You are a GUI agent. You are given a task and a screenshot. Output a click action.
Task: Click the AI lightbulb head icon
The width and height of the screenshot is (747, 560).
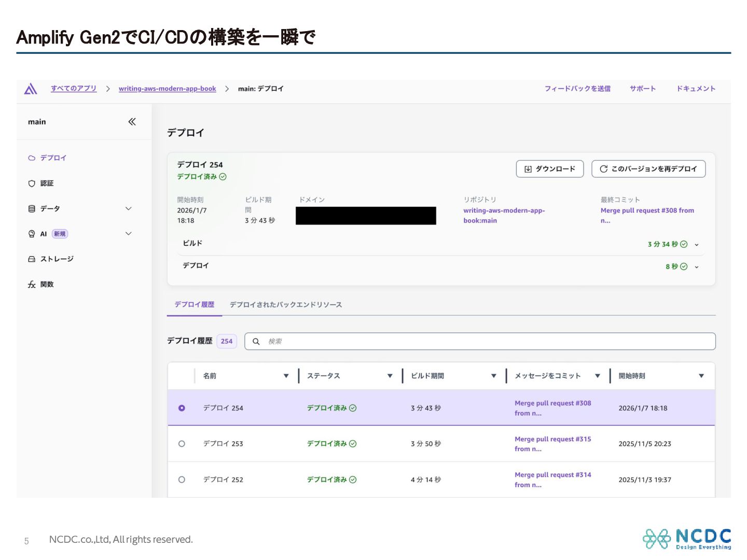tap(32, 234)
